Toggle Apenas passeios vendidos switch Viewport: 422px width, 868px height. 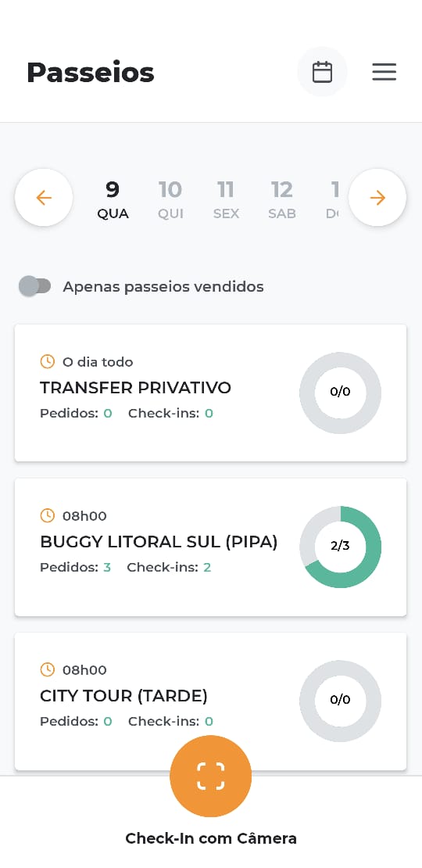coord(35,286)
